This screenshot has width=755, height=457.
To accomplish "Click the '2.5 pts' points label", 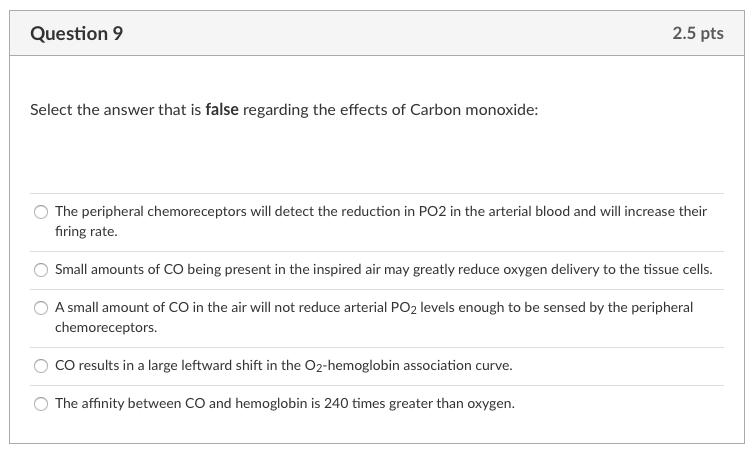I will coord(698,34).
